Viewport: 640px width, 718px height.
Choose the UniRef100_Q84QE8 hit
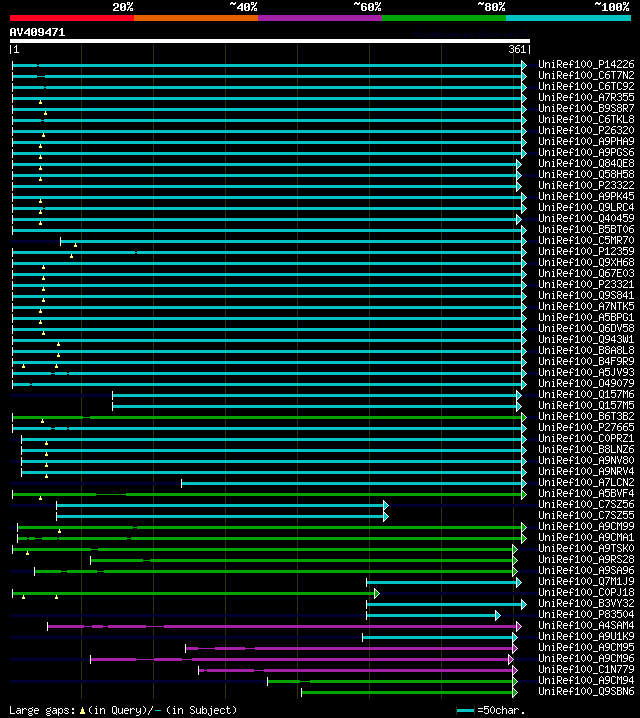586,163
